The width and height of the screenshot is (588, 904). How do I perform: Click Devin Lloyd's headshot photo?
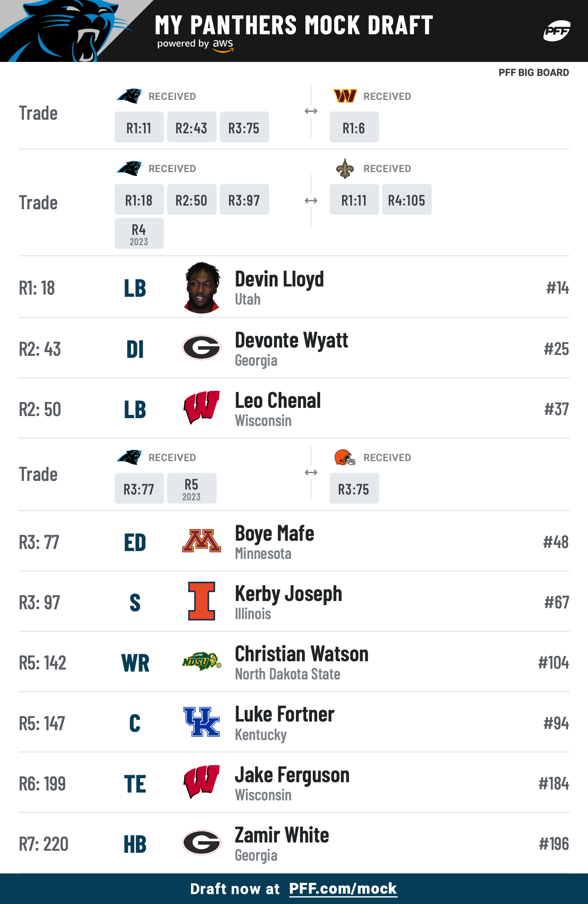pos(201,287)
